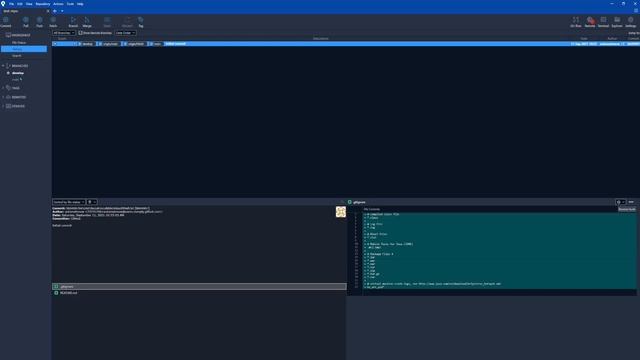Click the Merge toolbar icon

pyautogui.click(x=87, y=22)
